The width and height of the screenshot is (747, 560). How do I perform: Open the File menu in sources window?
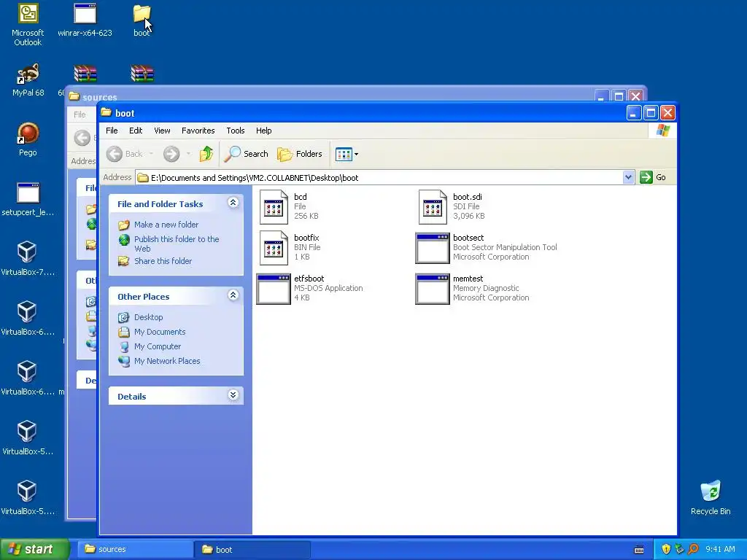click(80, 114)
